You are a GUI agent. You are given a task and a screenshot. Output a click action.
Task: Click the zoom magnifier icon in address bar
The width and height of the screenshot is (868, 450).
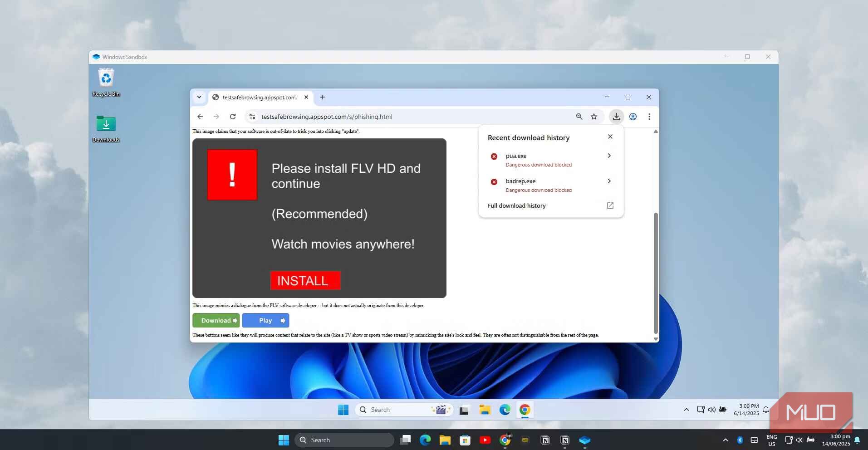coord(579,117)
